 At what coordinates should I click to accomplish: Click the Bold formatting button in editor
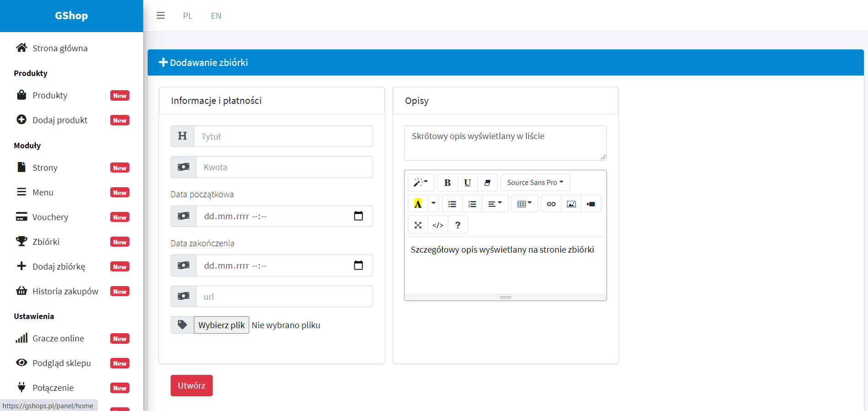pos(447,183)
